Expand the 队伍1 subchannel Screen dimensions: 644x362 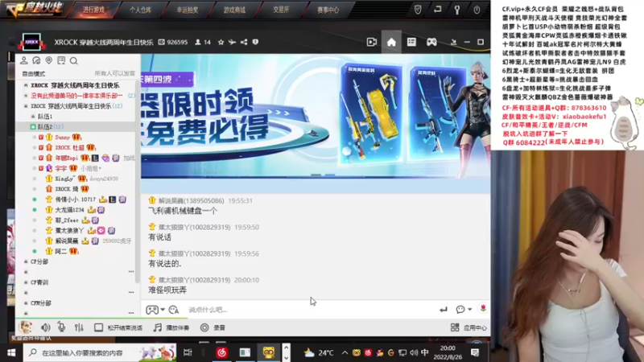tap(33, 117)
